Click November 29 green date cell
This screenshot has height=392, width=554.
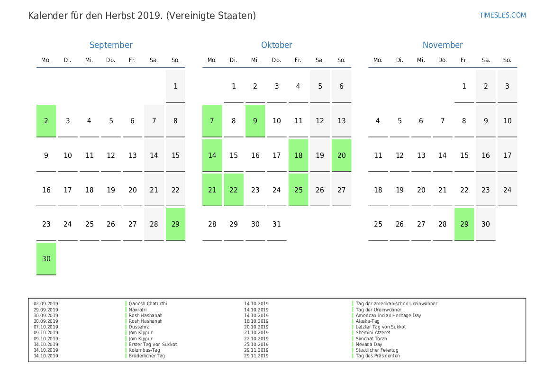(x=464, y=224)
